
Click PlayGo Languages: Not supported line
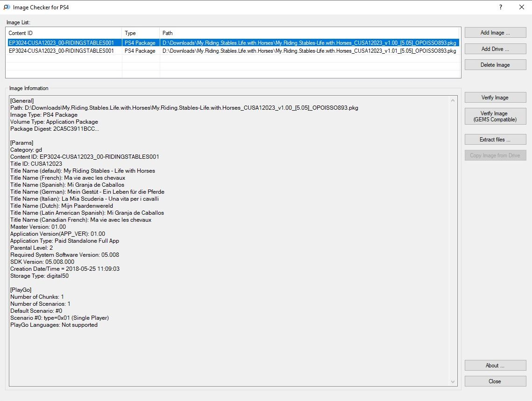54,325
